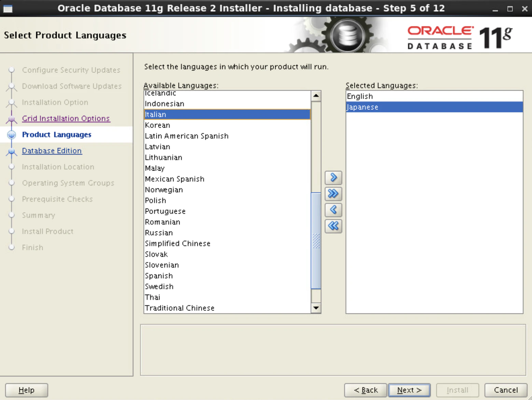Select Malay in Available Languages
Screen dimensions: 532x400
click(x=227, y=168)
